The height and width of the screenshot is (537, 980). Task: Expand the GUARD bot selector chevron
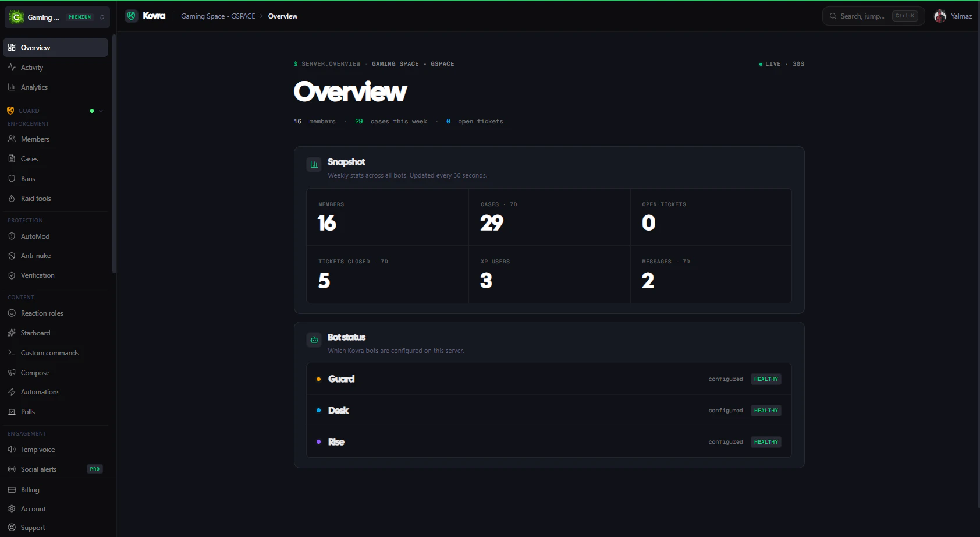[100, 111]
